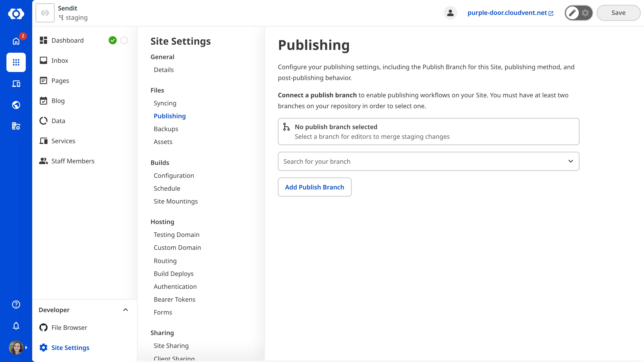Click the empty circle status indicator

[124, 40]
